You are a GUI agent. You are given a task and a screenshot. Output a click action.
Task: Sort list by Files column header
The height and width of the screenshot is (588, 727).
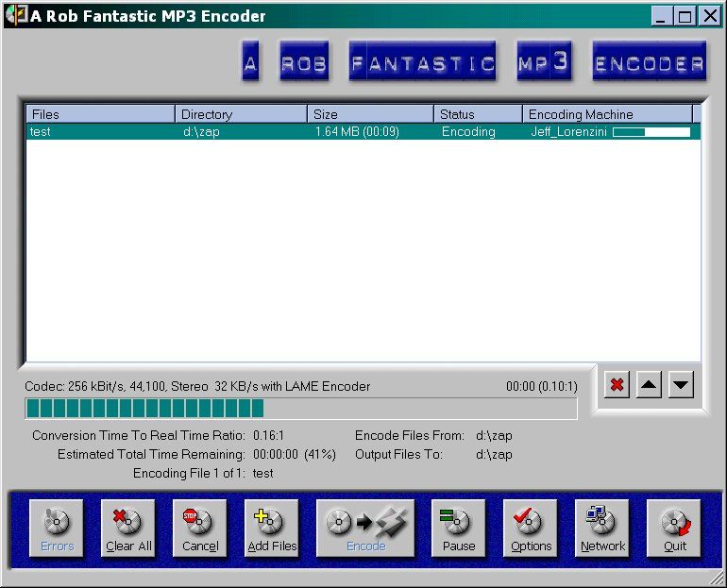(100, 114)
